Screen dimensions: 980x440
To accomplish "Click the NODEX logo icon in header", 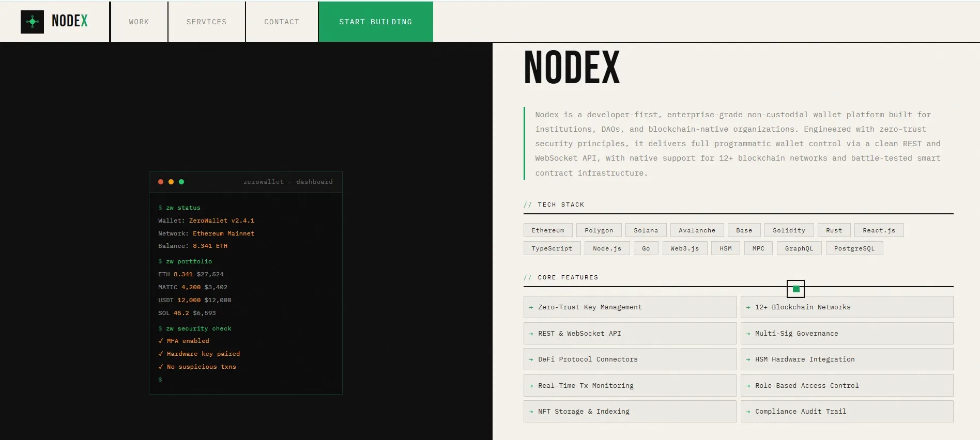I will [x=32, y=22].
